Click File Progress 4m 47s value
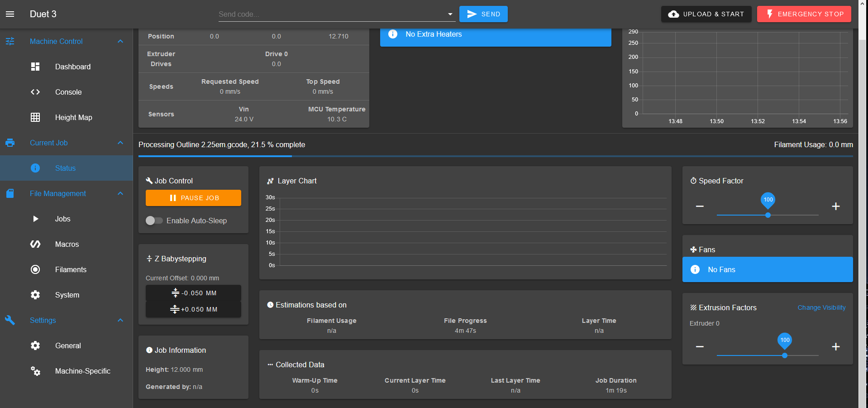The image size is (868, 408). 465,331
